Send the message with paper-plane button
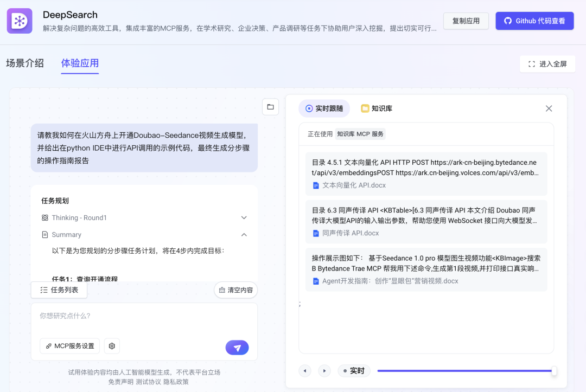 [237, 348]
